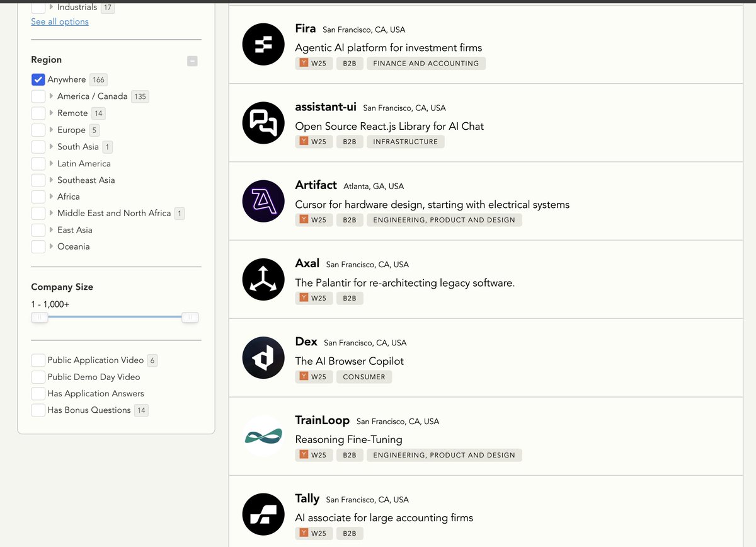Enable Has Application Answers filter
This screenshot has width=756, height=547.
coord(38,393)
